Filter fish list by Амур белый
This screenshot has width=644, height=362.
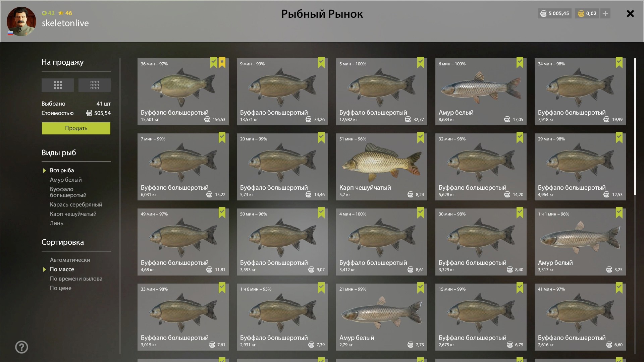pyautogui.click(x=66, y=180)
